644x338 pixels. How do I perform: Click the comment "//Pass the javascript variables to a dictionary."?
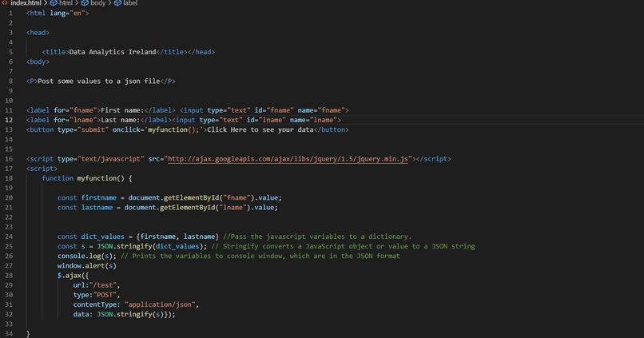[x=317, y=237]
